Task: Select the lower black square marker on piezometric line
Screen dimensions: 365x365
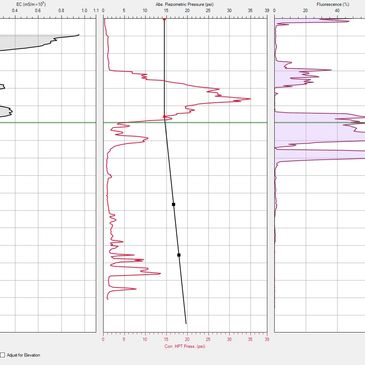Action: [179, 255]
